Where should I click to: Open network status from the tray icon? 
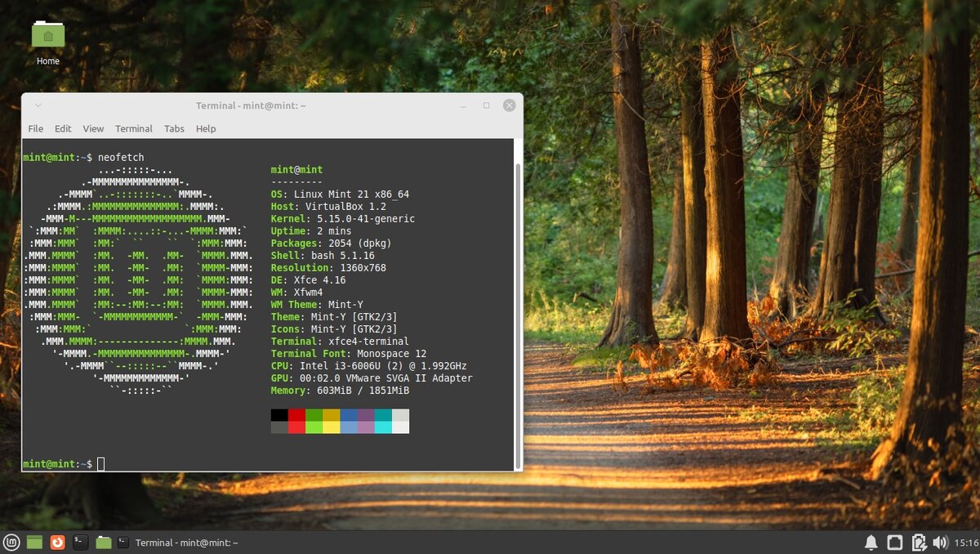click(x=894, y=542)
